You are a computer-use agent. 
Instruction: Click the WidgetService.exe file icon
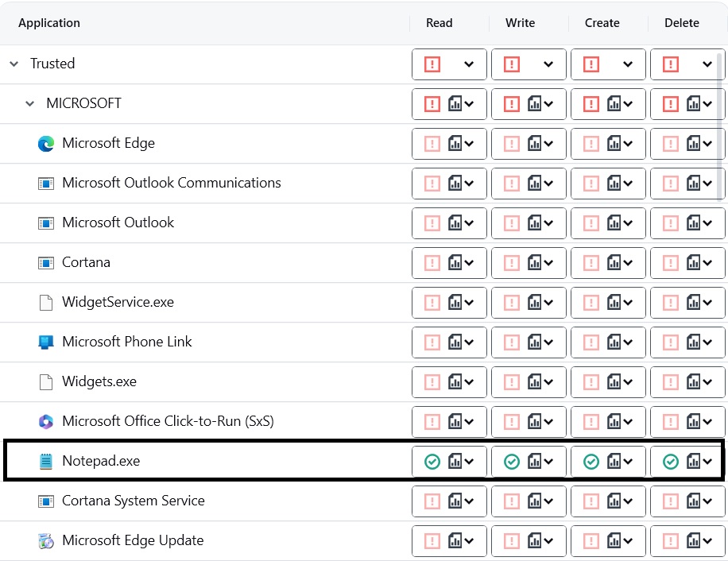point(46,303)
